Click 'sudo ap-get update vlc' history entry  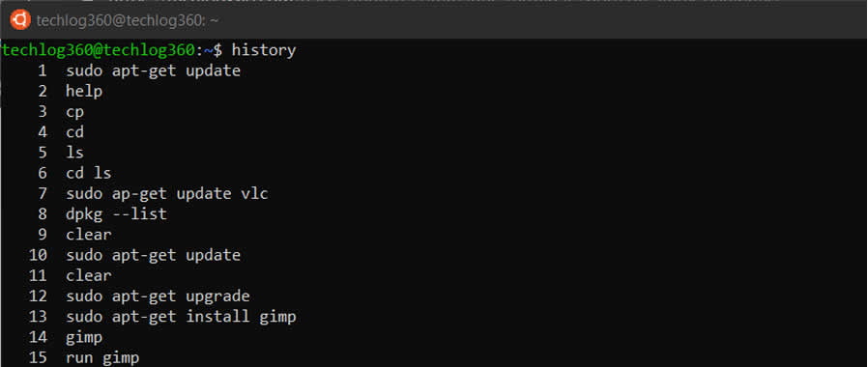click(x=167, y=194)
